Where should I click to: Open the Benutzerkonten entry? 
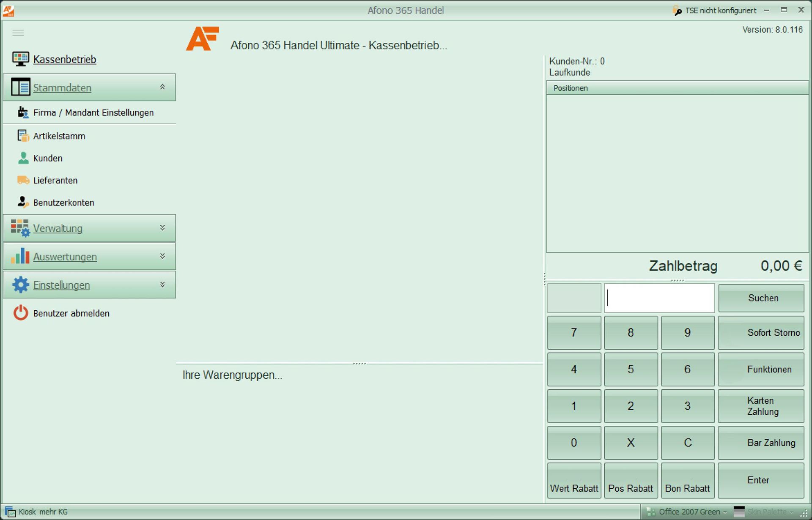[64, 203]
